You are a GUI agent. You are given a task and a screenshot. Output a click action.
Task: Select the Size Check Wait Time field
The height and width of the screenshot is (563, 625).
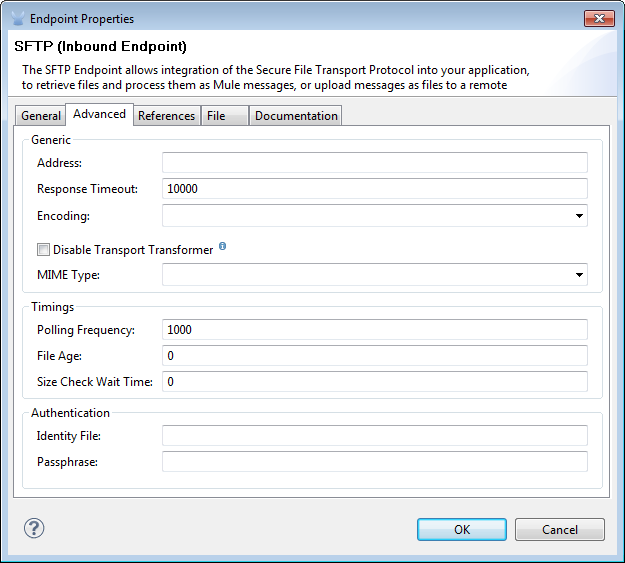coord(374,382)
